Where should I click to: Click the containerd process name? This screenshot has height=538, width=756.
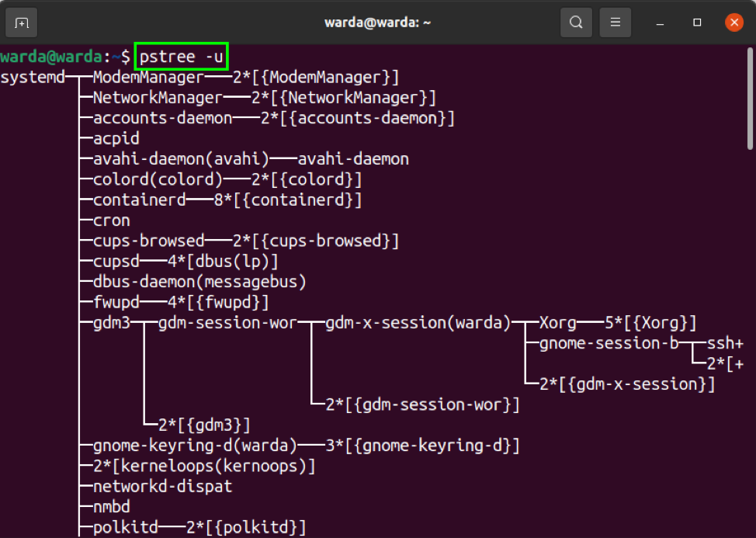140,200
